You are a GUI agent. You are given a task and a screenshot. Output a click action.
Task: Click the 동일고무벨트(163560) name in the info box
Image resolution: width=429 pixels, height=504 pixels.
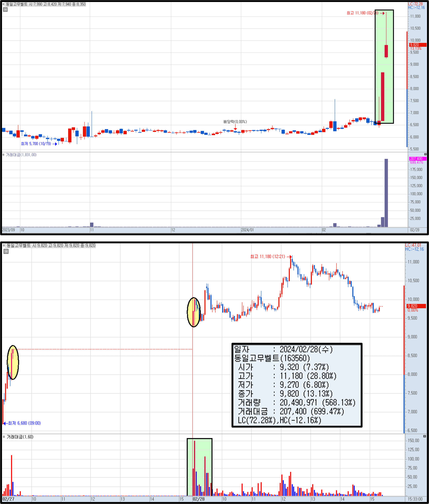pyautogui.click(x=272, y=358)
